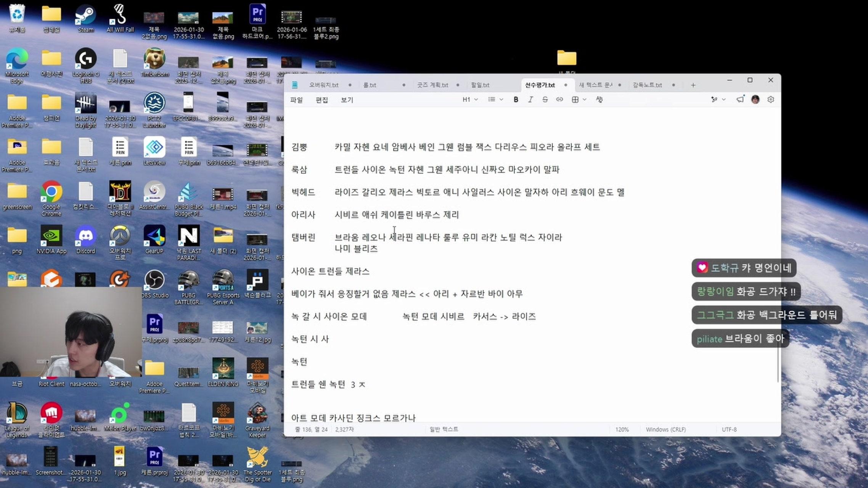The width and height of the screenshot is (868, 488).
Task: Expand the pen markup dropdown
Action: pyautogui.click(x=719, y=100)
